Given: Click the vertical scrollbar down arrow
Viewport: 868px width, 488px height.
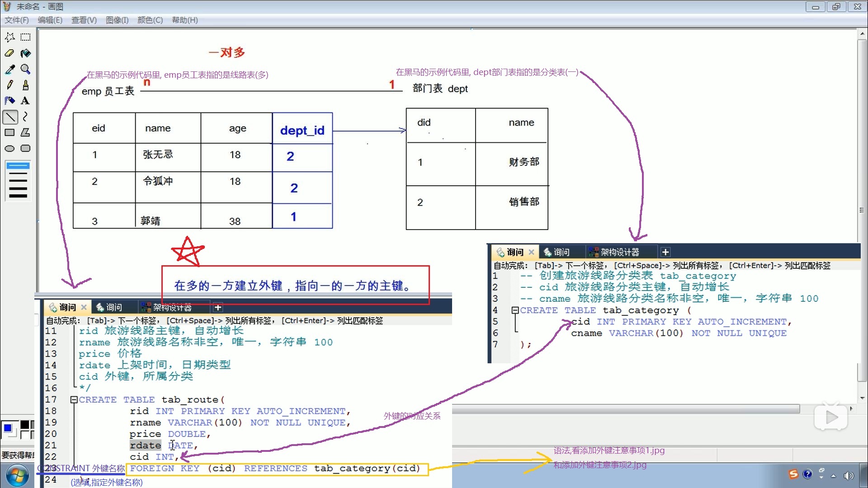Looking at the screenshot, I should (862, 398).
